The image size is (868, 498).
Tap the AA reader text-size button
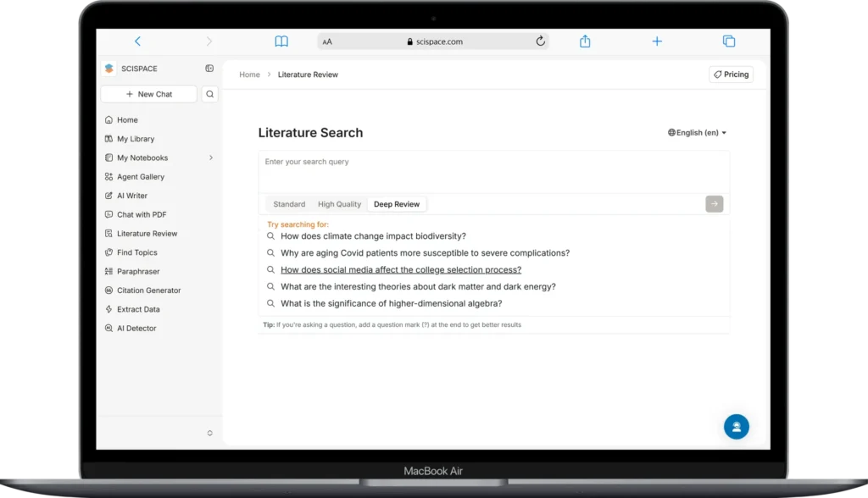pyautogui.click(x=327, y=41)
